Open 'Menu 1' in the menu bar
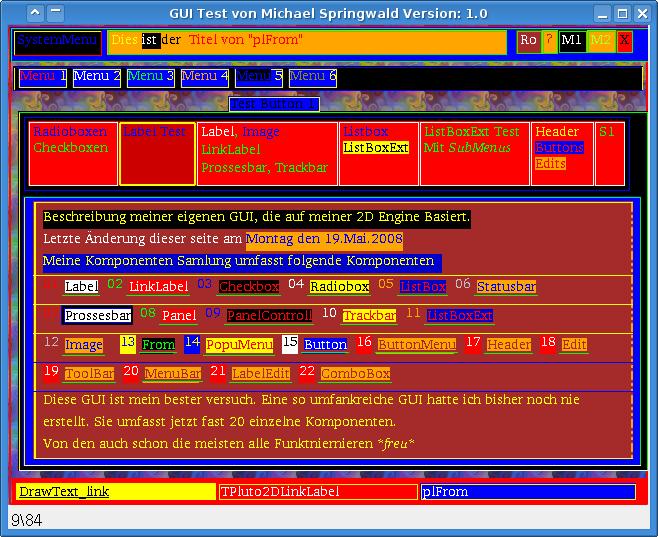Screen dimensions: 658x537 click(x=43, y=77)
